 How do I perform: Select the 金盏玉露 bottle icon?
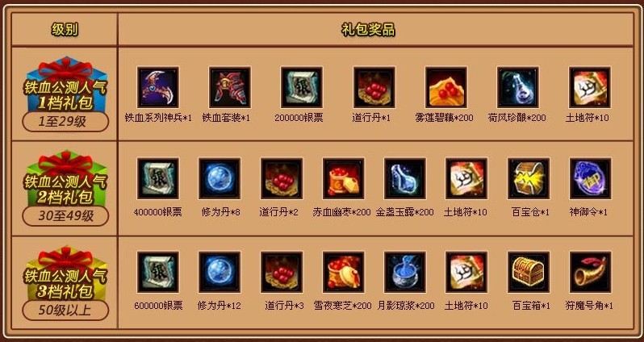pos(405,178)
